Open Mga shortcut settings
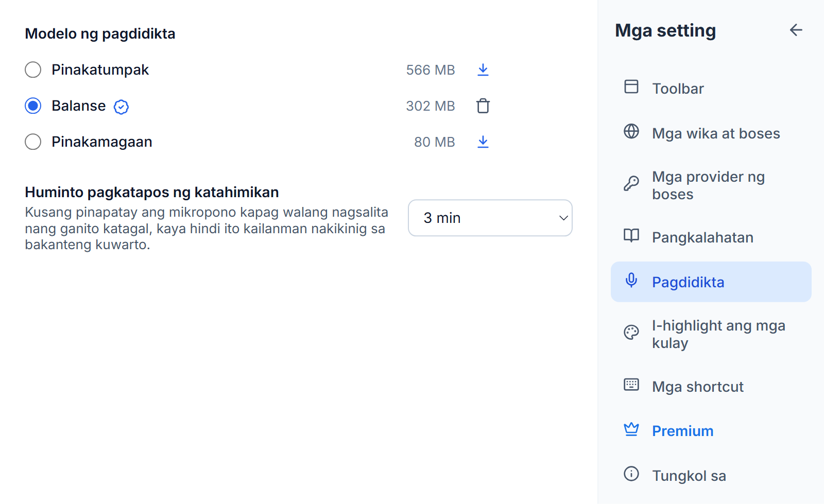This screenshot has width=824, height=504. pos(711,387)
